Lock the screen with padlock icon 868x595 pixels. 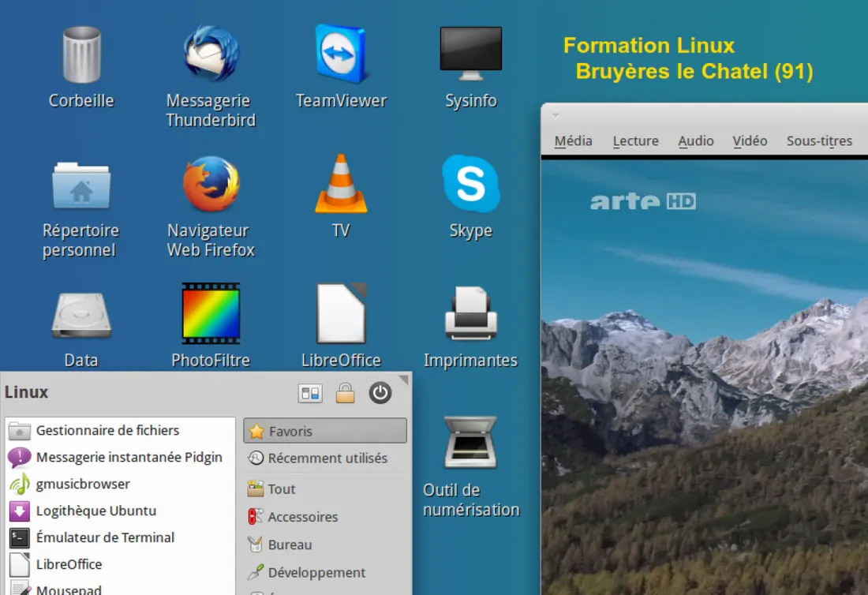[x=345, y=393]
